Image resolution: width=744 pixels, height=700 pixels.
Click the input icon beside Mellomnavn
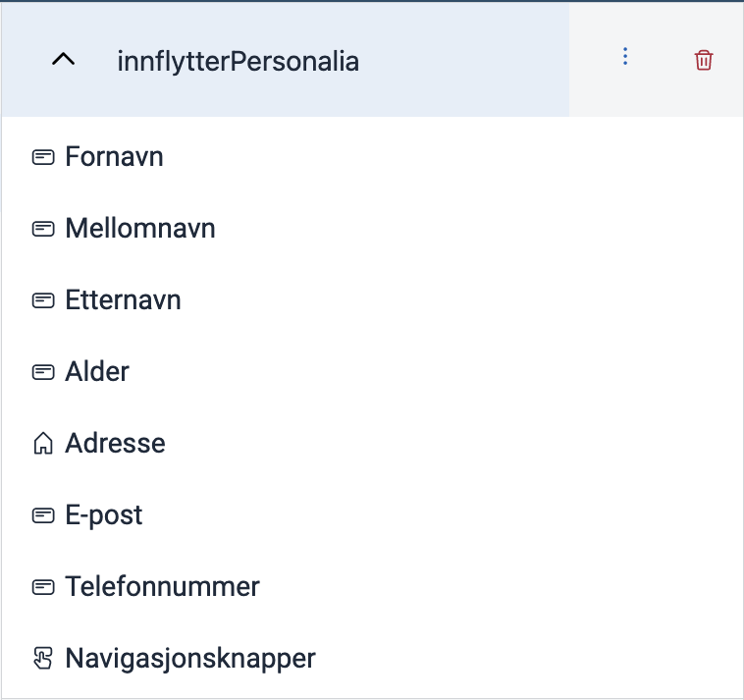(43, 229)
